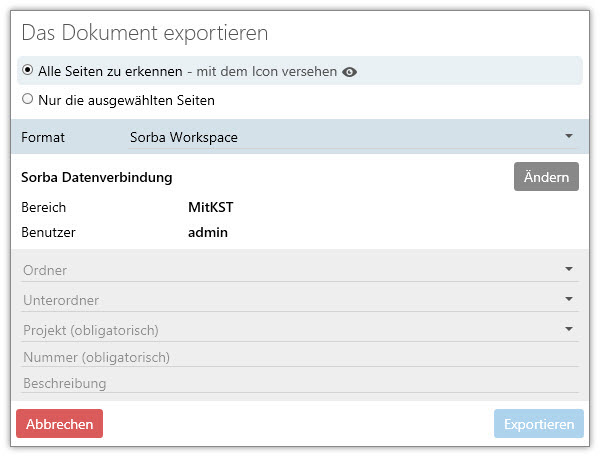600x457 pixels.
Task: Focus the Beschreibung input field
Action: (x=300, y=383)
